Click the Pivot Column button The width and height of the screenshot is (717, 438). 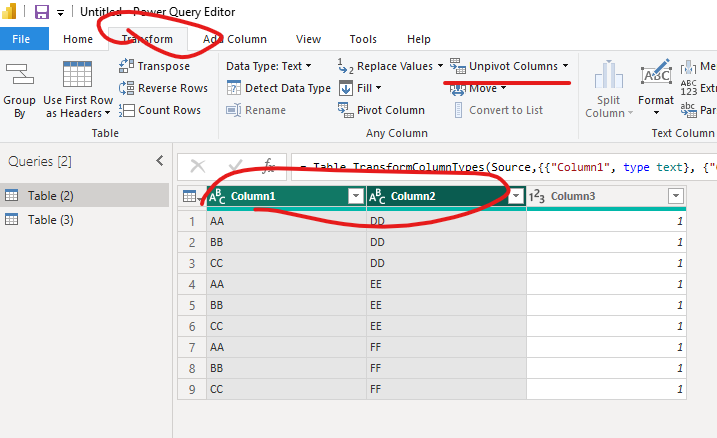(x=382, y=110)
